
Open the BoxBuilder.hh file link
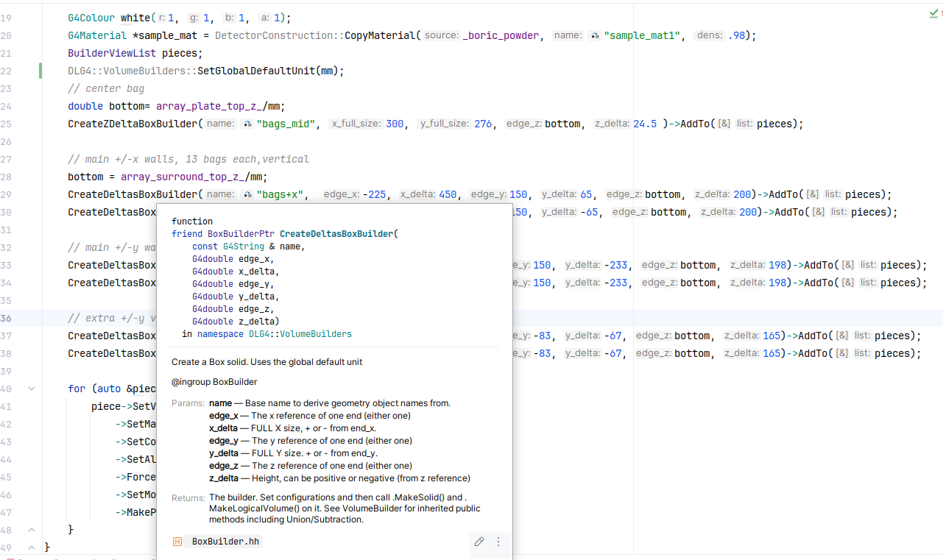pyautogui.click(x=225, y=542)
